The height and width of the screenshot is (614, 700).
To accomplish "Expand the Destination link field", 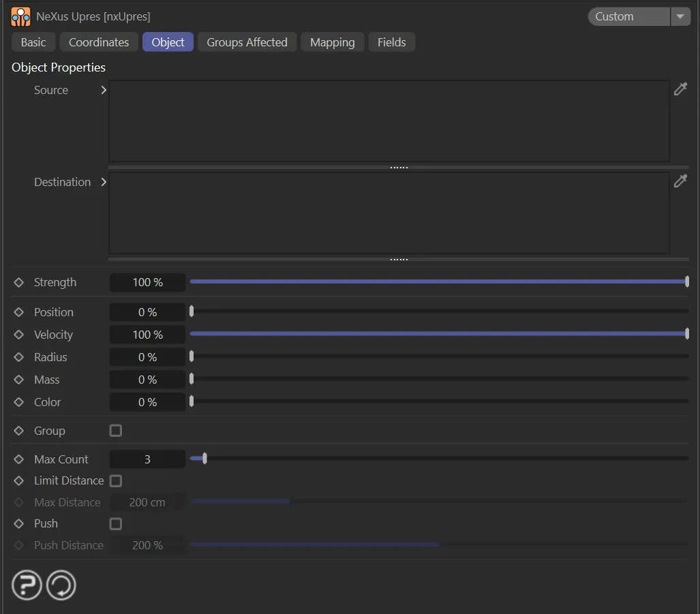I will [103, 182].
